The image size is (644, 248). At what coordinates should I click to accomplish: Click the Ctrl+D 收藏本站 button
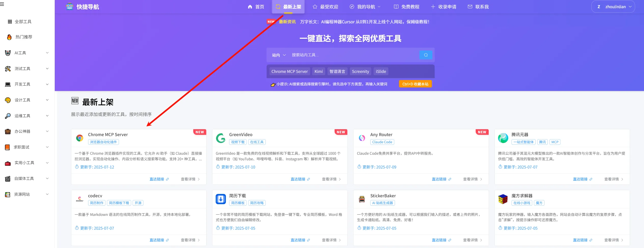pos(415,84)
